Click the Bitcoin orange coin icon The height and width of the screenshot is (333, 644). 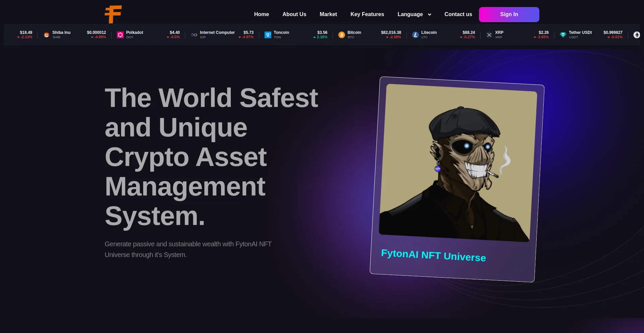click(341, 35)
